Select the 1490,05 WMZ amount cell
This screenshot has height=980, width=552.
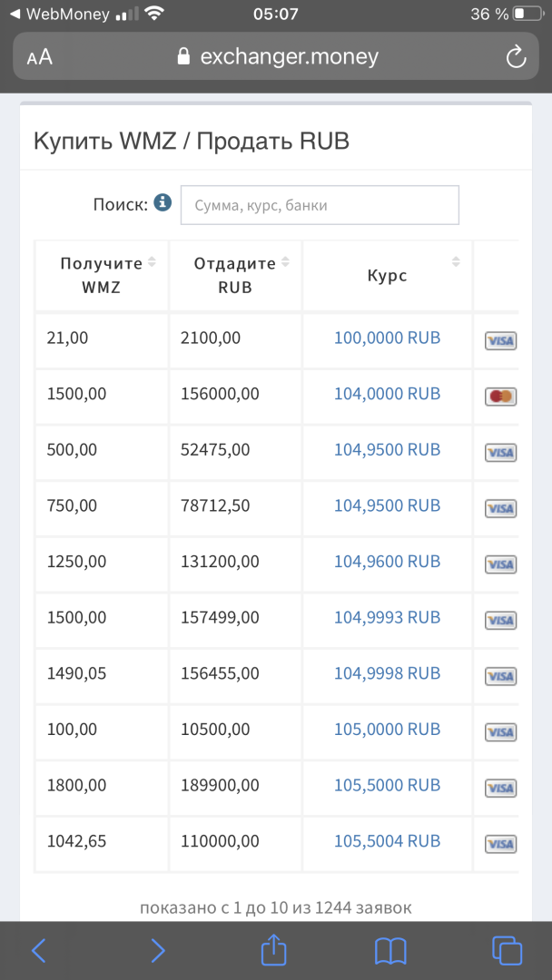102,676
